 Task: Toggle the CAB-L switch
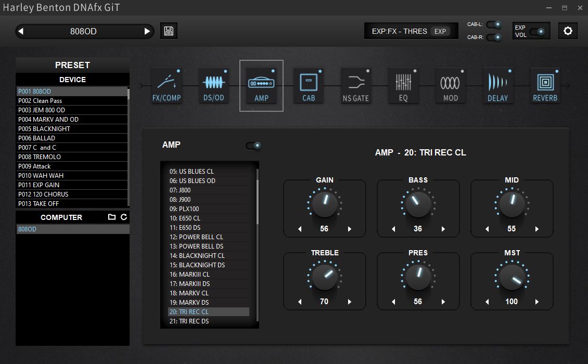pyautogui.click(x=494, y=24)
